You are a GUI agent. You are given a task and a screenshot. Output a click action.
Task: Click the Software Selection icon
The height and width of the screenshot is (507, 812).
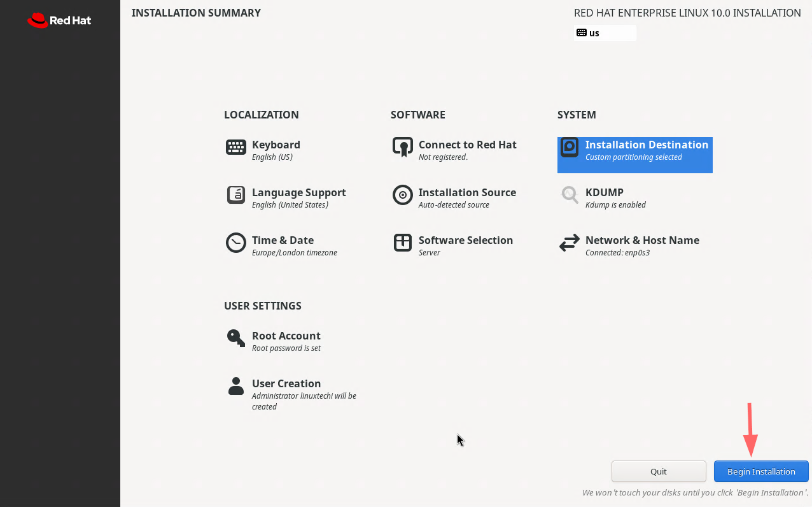click(x=403, y=243)
